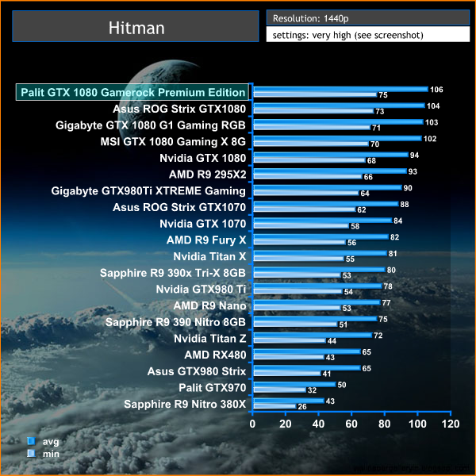Click the x-axis tick label 120

[x=451, y=424]
